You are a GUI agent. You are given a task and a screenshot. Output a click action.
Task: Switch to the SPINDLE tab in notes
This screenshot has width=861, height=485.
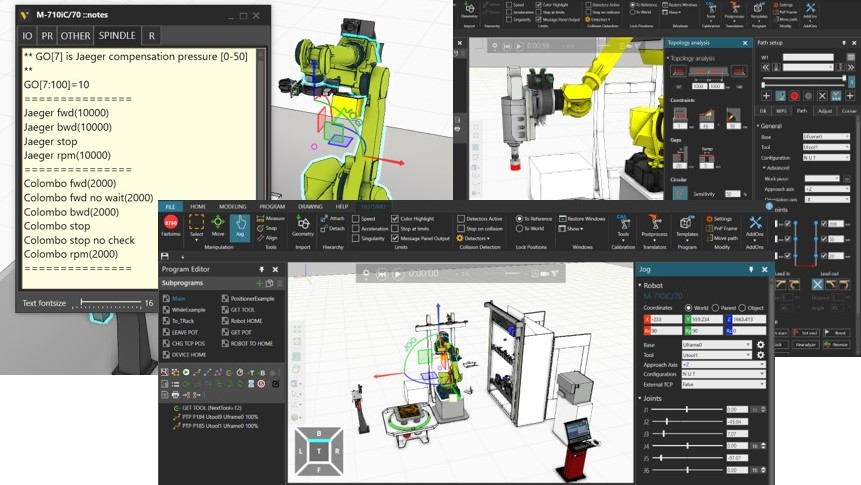click(x=117, y=35)
